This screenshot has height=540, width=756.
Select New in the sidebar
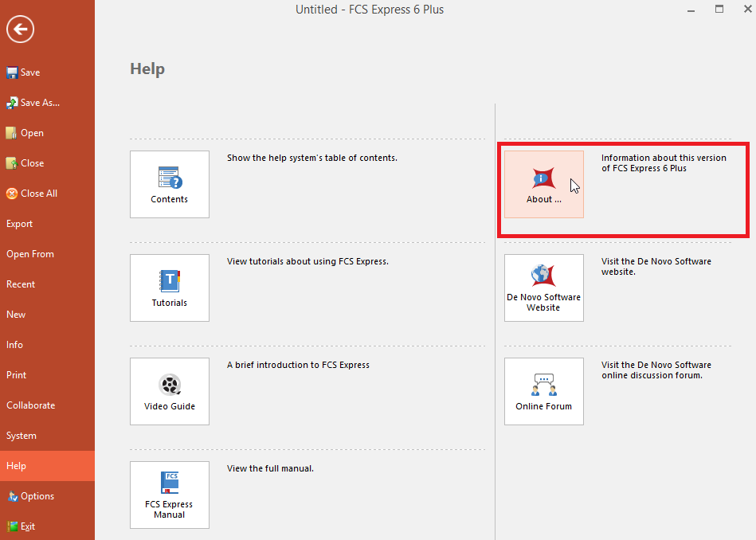click(47, 315)
